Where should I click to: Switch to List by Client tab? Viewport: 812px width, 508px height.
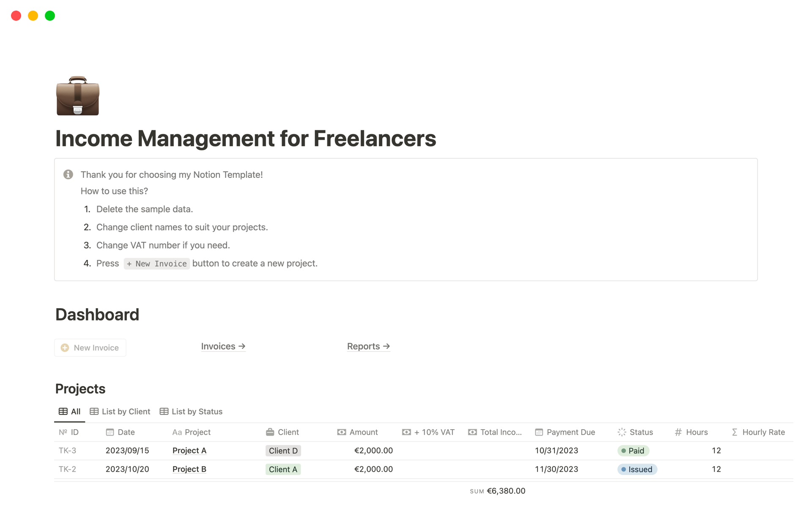[x=120, y=411]
